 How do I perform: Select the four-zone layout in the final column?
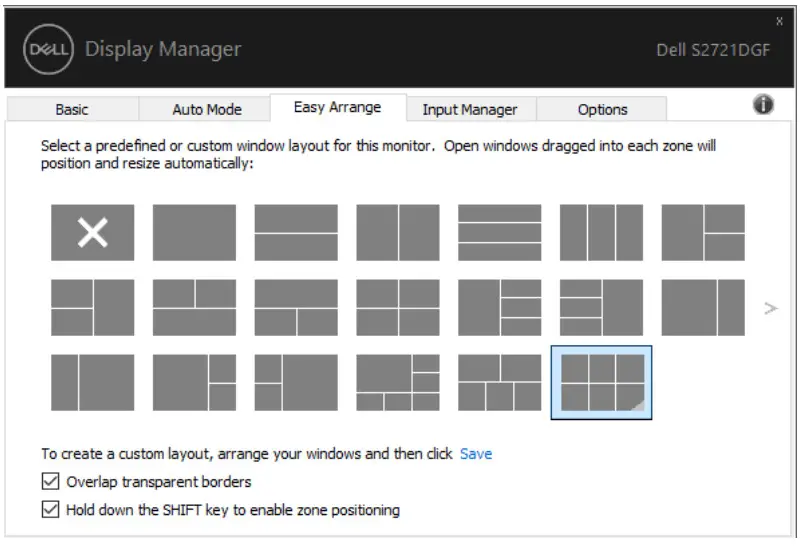pos(703,232)
